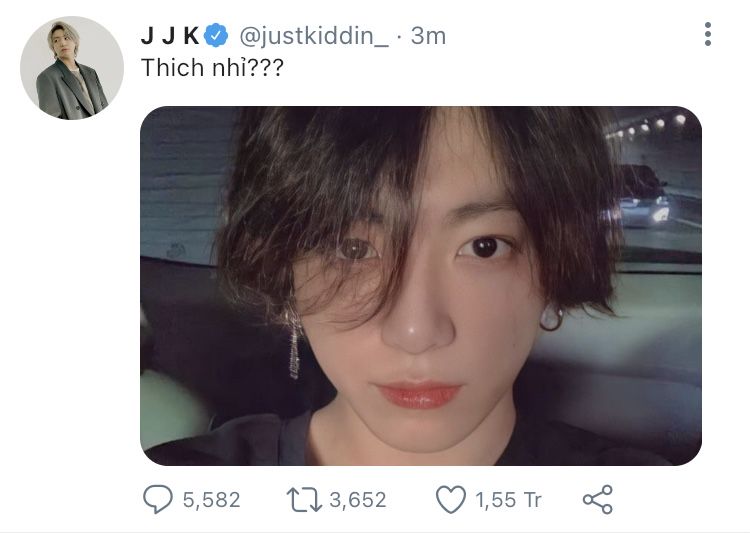The image size is (750, 533).
Task: Enlarge the attached selfie photo
Action: tap(421, 286)
